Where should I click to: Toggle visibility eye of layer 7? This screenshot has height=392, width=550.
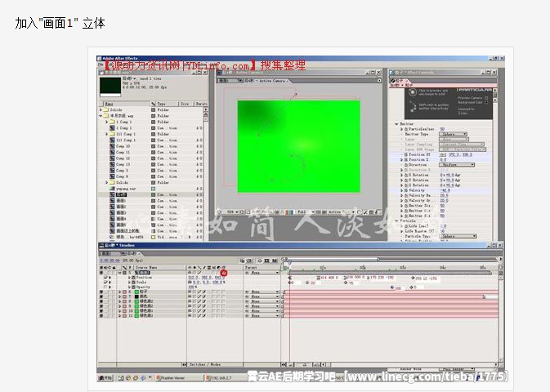point(101,296)
